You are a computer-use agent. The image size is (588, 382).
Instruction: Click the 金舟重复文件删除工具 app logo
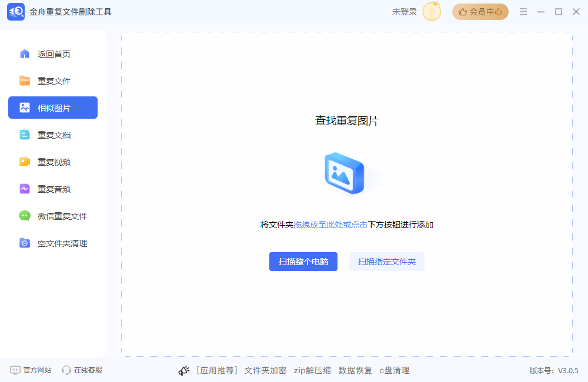16,12
